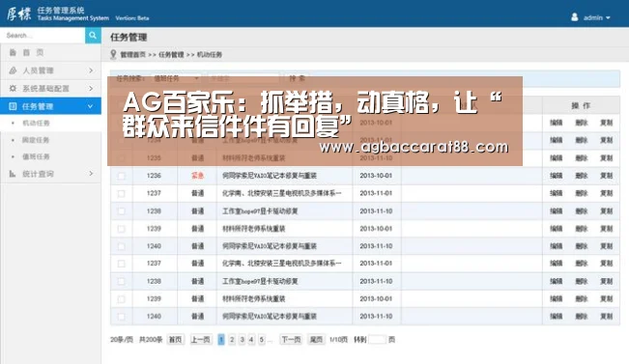The image size is (629, 364).
Task: Expand the 统计查询 chevron
Action: point(91,173)
